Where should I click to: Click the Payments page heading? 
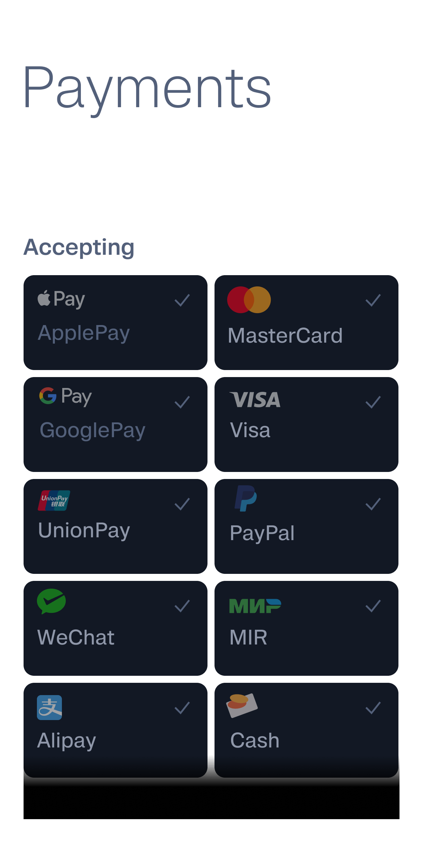[x=147, y=88]
